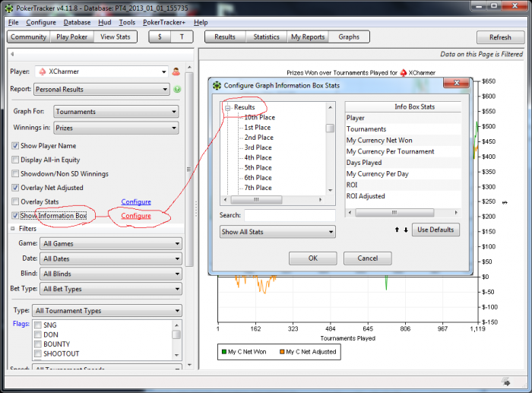Click the Information Box Configure link

(x=136, y=216)
